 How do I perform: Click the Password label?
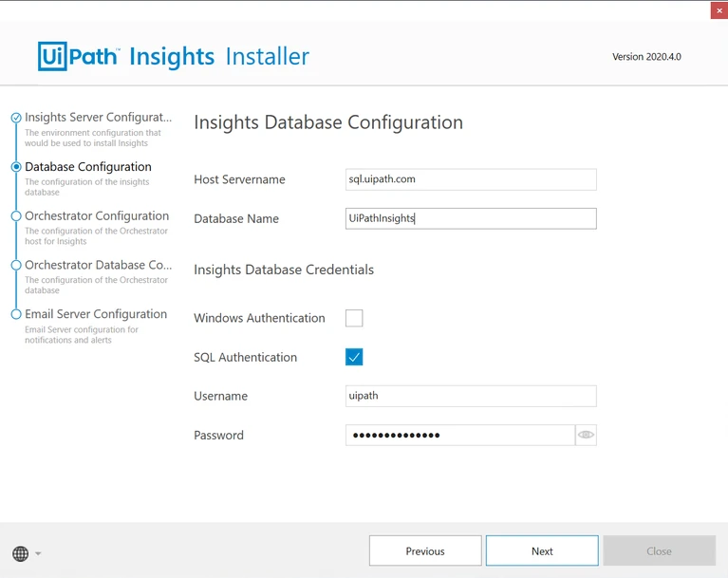click(x=218, y=436)
